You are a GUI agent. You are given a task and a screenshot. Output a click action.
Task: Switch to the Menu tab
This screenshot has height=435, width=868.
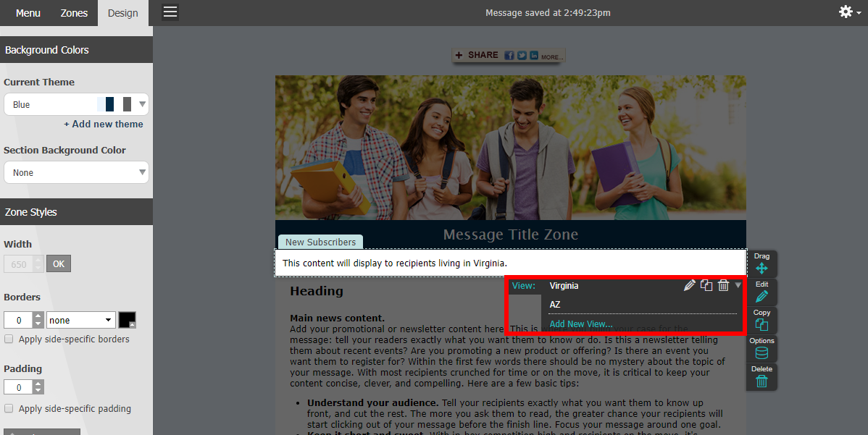point(28,13)
